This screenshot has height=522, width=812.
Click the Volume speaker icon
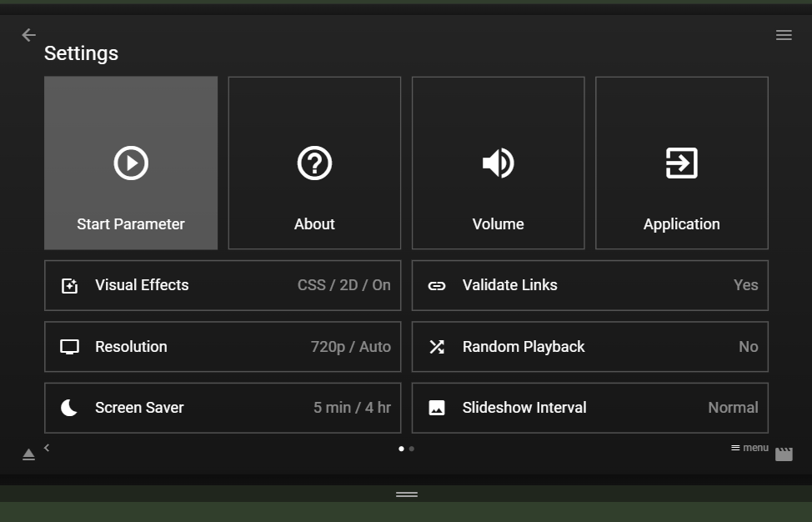click(x=498, y=163)
